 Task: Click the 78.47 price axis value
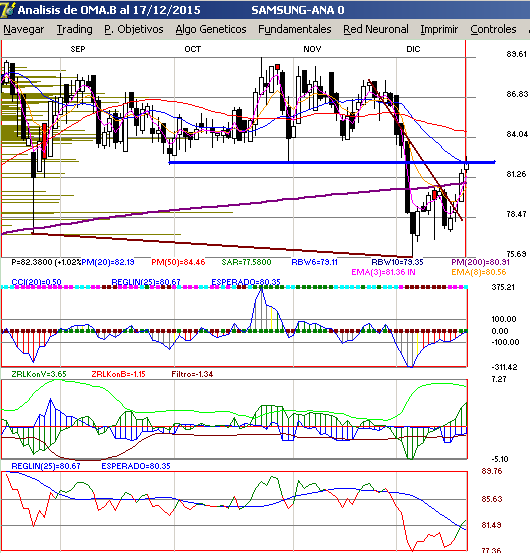[517, 214]
